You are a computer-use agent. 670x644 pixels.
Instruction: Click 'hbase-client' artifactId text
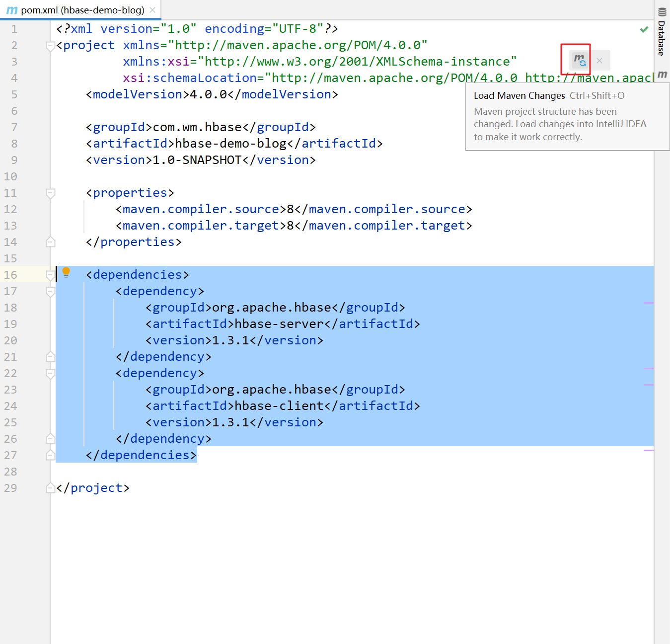[x=279, y=406]
